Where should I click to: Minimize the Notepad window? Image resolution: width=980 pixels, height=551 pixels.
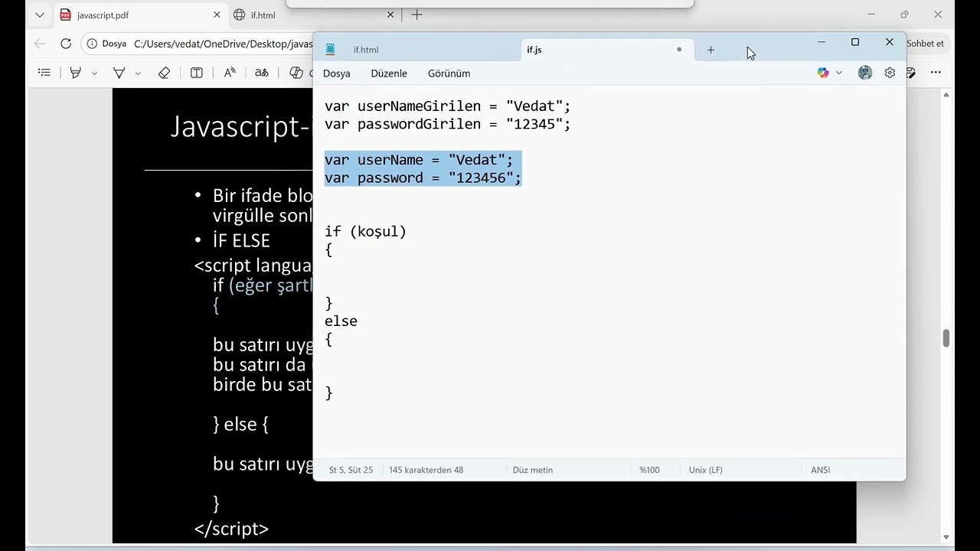822,42
